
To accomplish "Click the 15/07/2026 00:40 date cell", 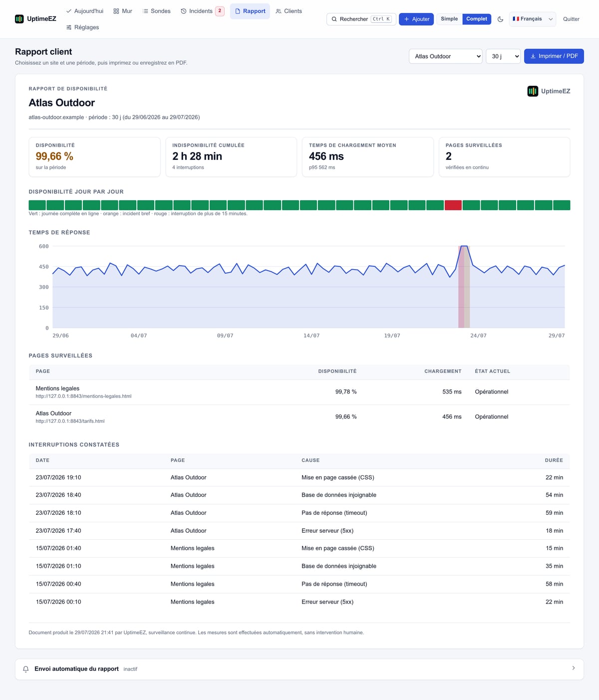I will (x=58, y=584).
